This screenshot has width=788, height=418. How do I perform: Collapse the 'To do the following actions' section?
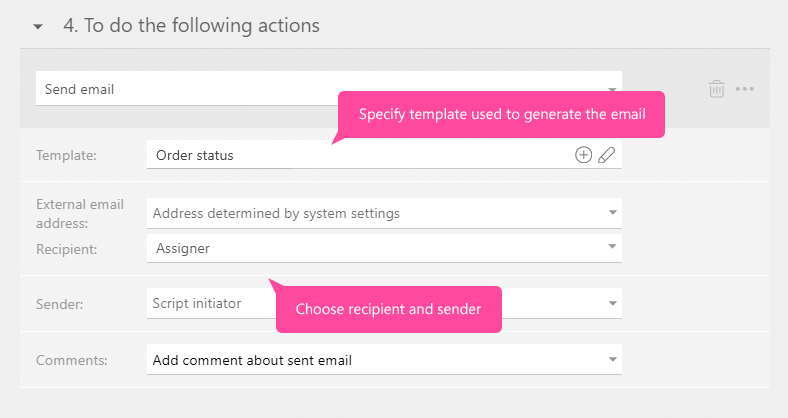click(38, 27)
